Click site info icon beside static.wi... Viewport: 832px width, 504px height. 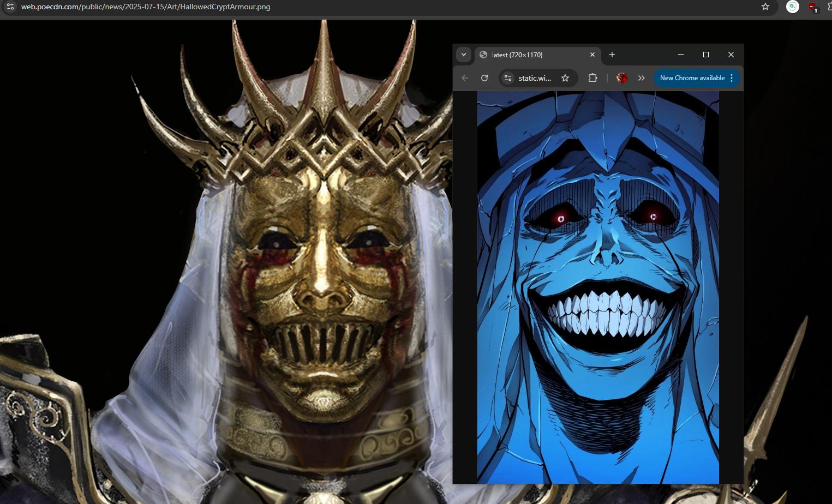(x=508, y=78)
